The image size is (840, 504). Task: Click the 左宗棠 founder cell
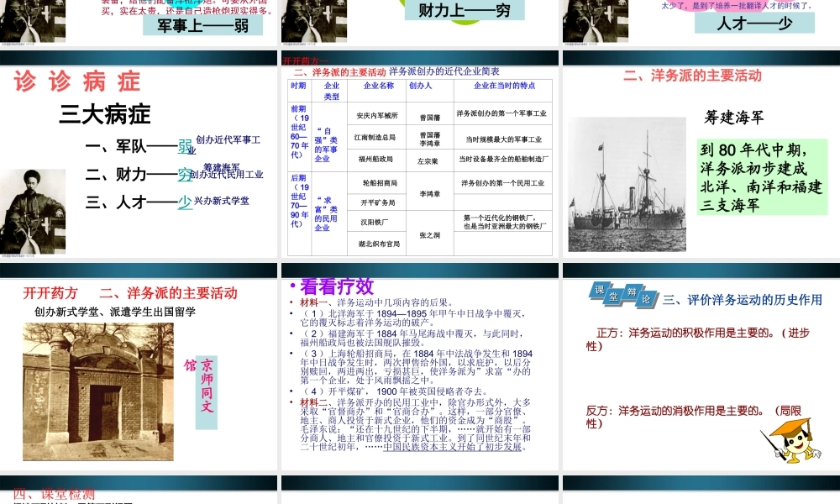(428, 161)
